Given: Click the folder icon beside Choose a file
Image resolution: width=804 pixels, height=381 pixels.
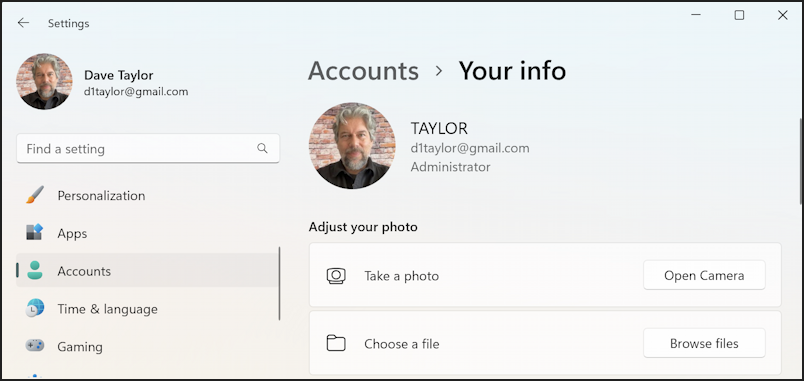Looking at the screenshot, I should click(x=336, y=343).
